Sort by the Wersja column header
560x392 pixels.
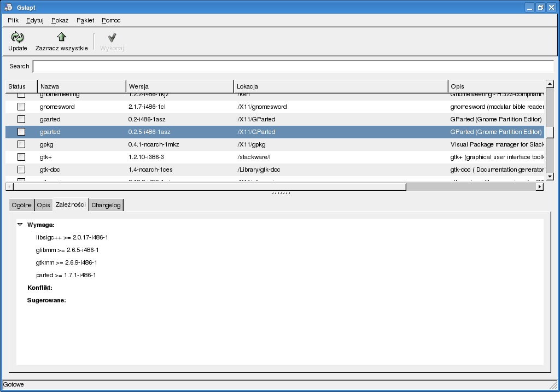(180, 86)
